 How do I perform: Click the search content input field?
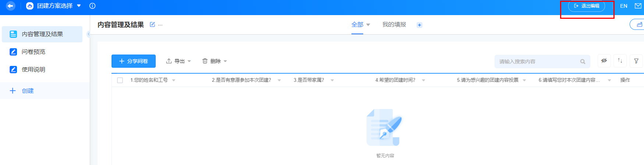pyautogui.click(x=537, y=62)
